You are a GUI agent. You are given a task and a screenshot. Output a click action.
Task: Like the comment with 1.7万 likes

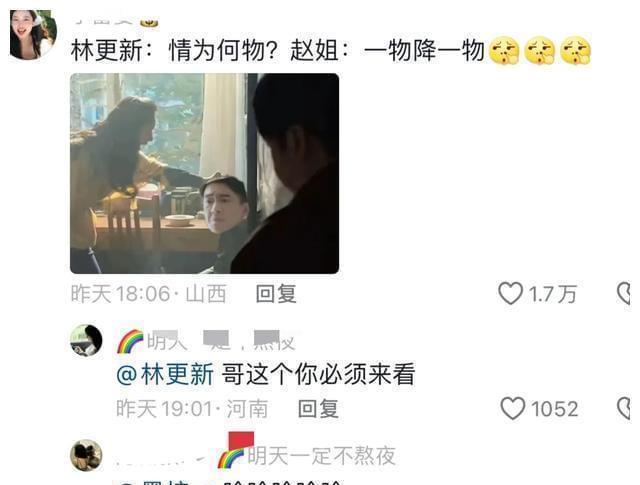(510, 294)
